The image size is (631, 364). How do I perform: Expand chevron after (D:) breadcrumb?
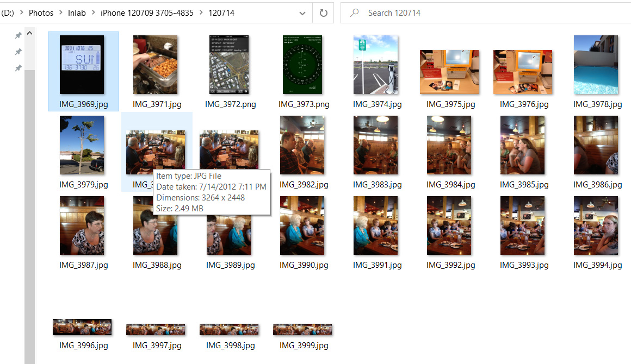(21, 12)
